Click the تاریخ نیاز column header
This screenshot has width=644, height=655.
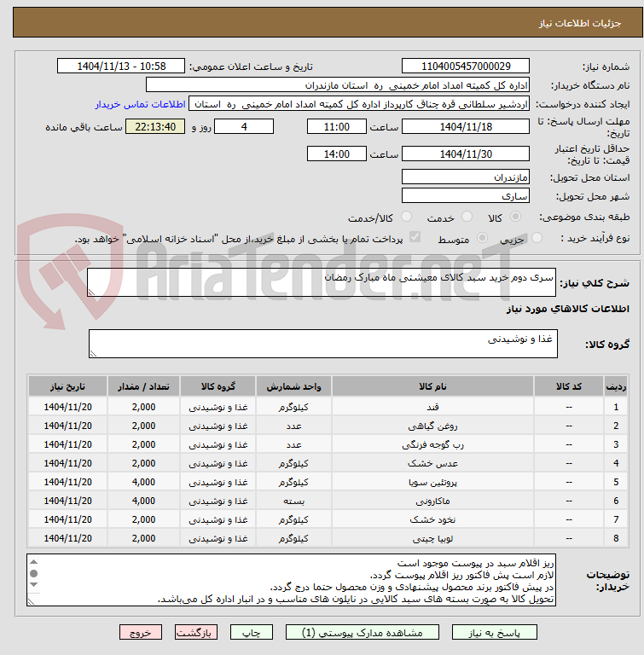[67, 386]
